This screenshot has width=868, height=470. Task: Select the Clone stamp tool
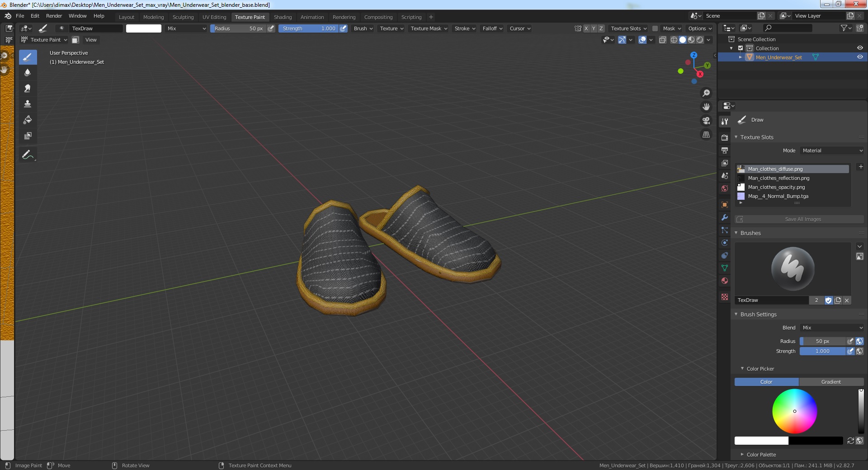tap(28, 104)
